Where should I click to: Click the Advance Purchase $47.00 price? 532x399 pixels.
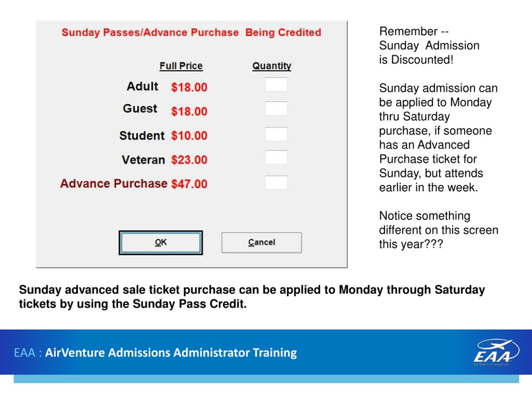189,184
